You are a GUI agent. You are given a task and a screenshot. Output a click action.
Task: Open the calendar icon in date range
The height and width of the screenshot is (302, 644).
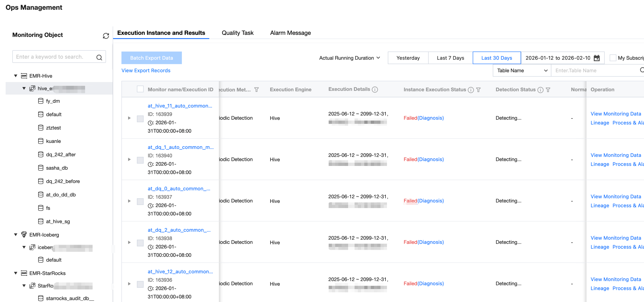coord(596,58)
